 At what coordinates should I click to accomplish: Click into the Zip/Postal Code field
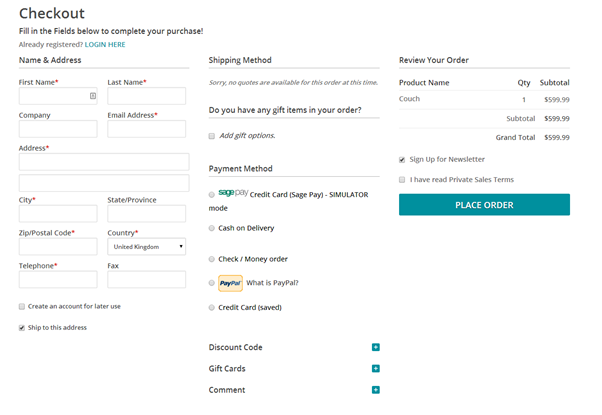58,247
